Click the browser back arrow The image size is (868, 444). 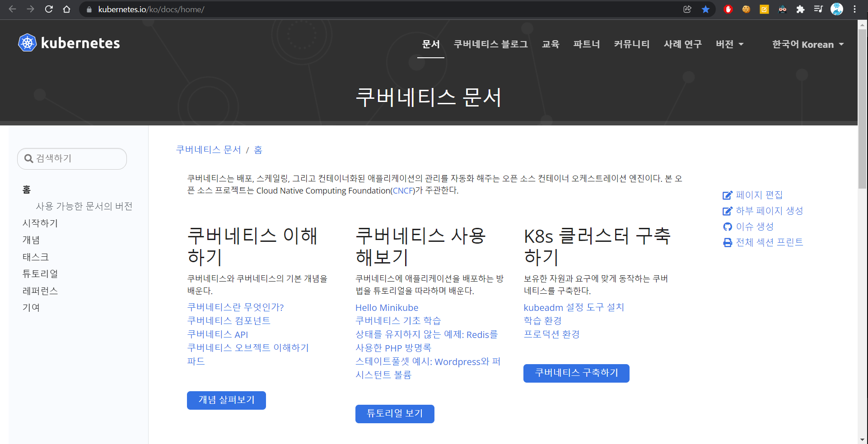tap(12, 9)
